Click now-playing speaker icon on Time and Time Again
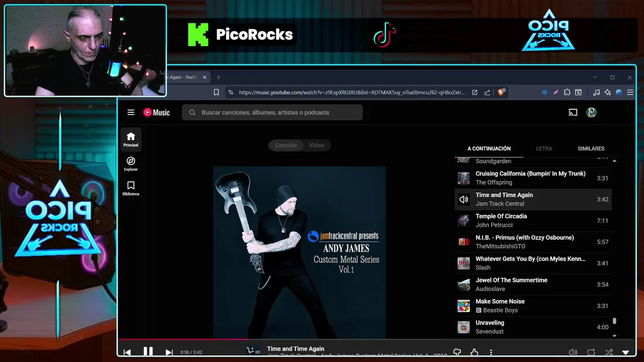644x362 pixels. click(x=464, y=200)
